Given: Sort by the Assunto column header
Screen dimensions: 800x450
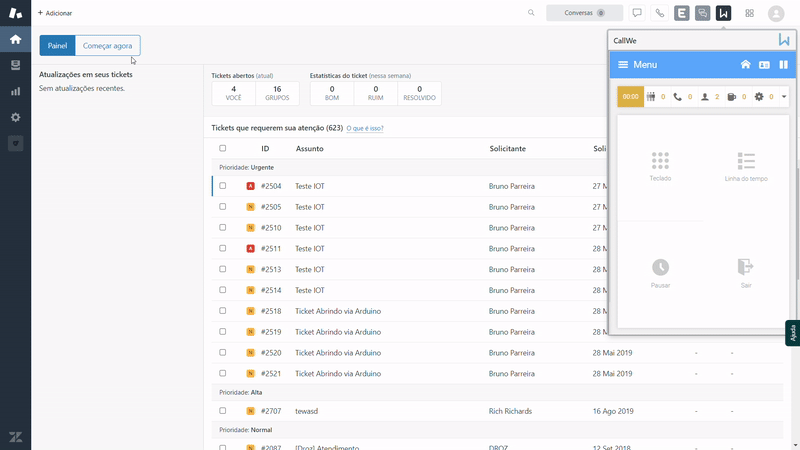Looking at the screenshot, I should (x=310, y=148).
